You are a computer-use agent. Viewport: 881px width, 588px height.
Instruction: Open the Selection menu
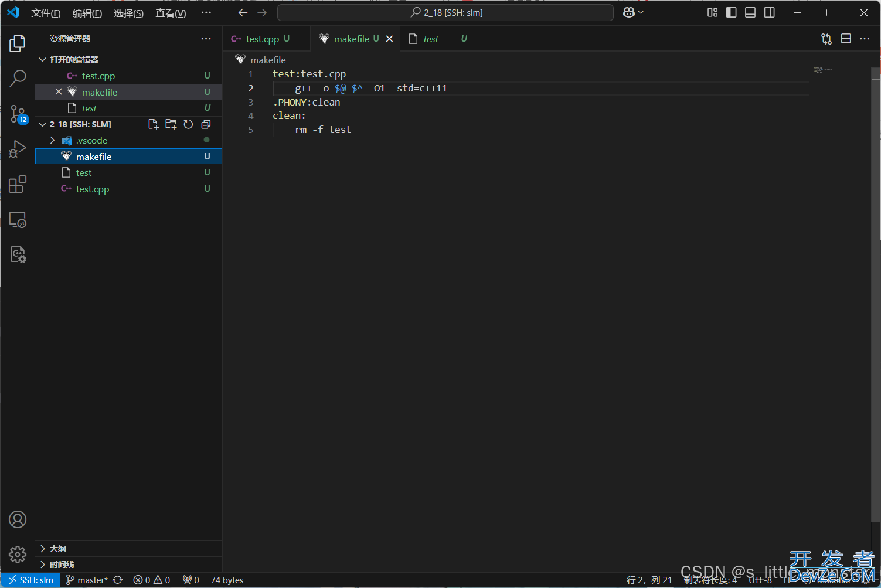tap(128, 13)
